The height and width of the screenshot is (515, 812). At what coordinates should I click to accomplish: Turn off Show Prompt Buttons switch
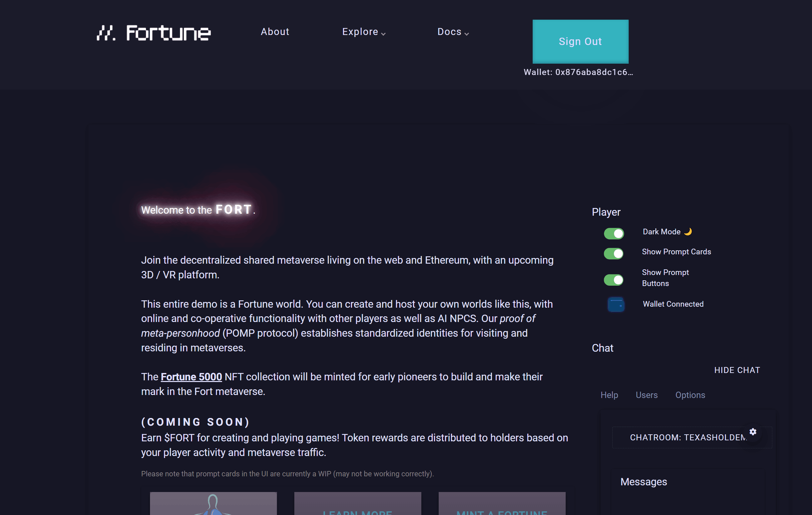click(613, 280)
